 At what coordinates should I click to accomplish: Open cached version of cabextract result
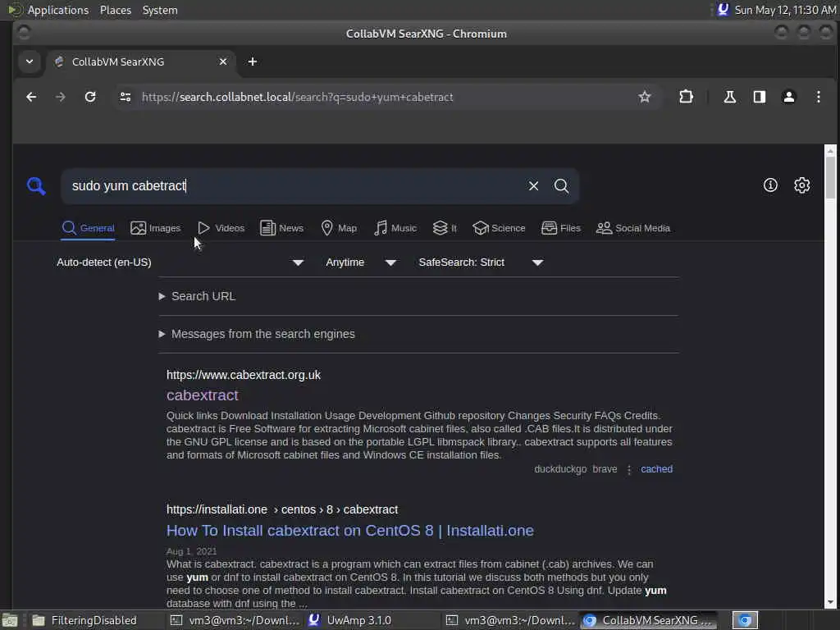coord(656,468)
